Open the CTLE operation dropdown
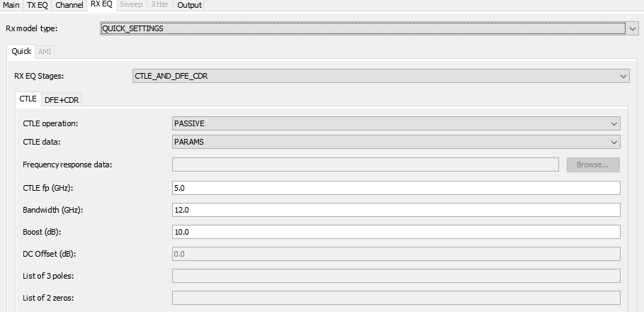This screenshot has height=312, width=644. click(397, 123)
